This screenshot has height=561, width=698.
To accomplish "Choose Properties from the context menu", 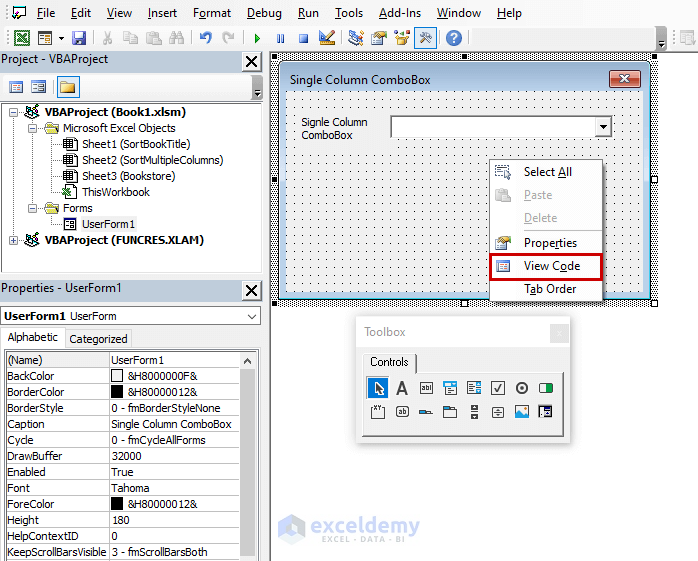I will (x=546, y=243).
